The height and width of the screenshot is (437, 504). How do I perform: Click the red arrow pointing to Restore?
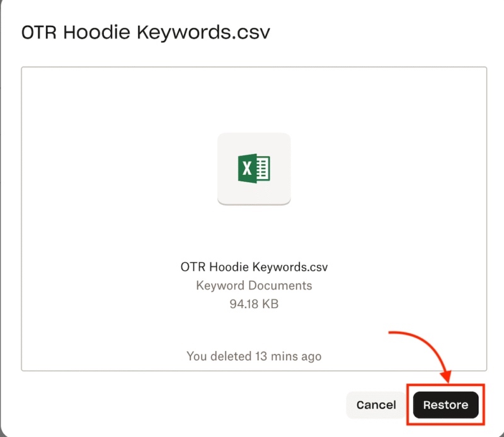[424, 354]
